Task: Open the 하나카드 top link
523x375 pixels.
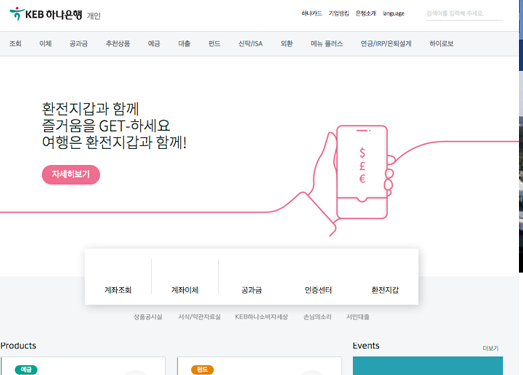Action: 312,13
